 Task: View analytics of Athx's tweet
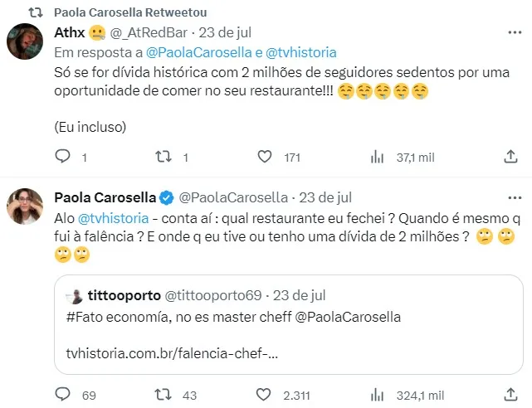[376, 157]
